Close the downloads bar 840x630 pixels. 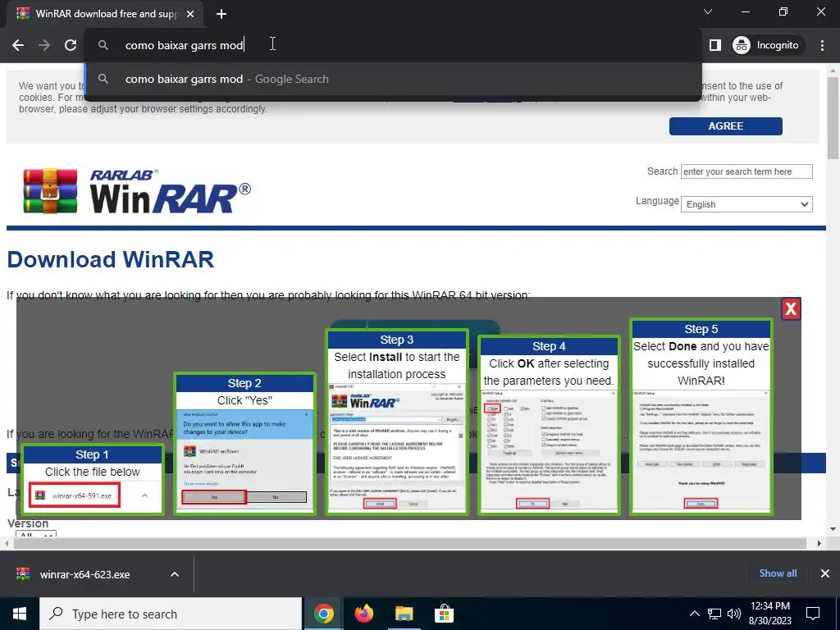click(x=825, y=573)
